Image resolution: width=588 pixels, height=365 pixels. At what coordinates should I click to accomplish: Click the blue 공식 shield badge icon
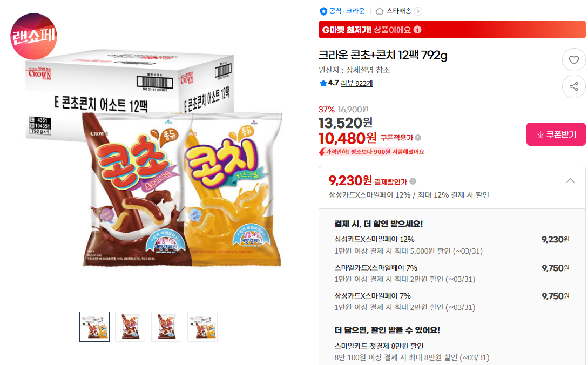323,11
